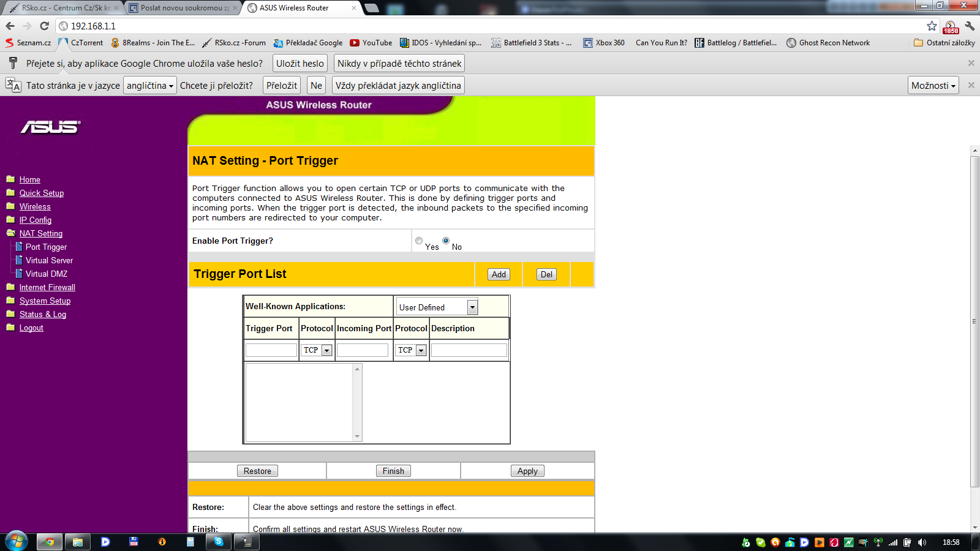The height and width of the screenshot is (551, 980).
Task: Open Chrome from the taskbar
Action: pyautogui.click(x=50, y=542)
